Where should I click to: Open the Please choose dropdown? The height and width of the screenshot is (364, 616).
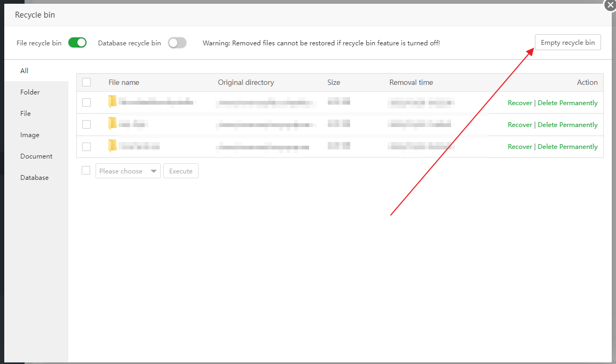(128, 171)
